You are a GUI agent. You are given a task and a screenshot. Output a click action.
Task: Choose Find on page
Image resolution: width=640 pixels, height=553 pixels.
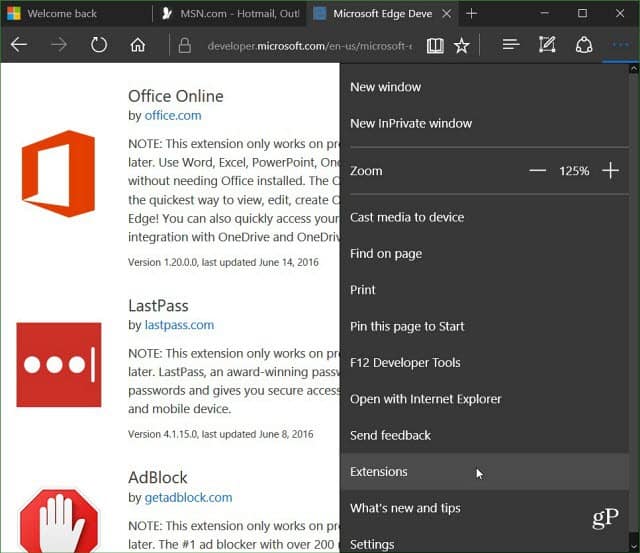point(484,253)
